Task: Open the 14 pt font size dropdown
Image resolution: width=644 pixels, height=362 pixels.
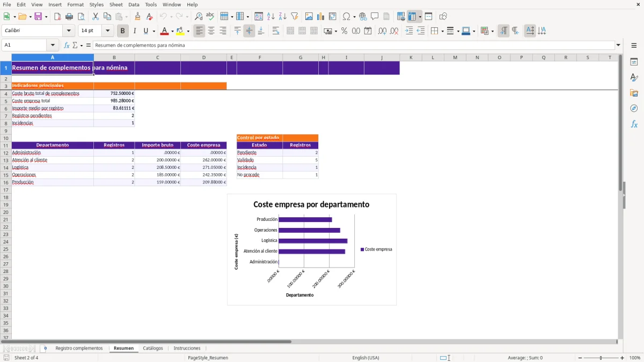Action: coord(108,31)
